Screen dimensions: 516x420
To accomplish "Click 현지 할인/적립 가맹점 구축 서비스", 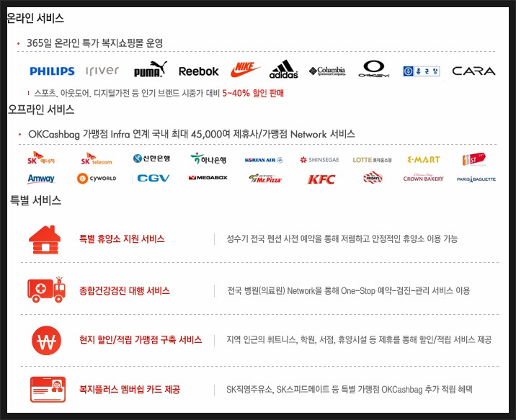I will 141,340.
